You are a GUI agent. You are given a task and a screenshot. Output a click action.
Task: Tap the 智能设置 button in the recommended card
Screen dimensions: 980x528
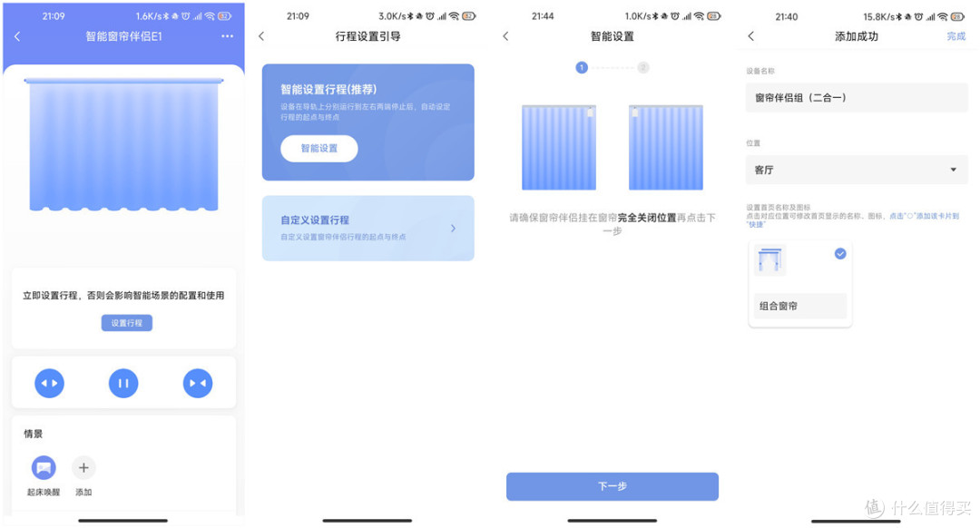(319, 149)
